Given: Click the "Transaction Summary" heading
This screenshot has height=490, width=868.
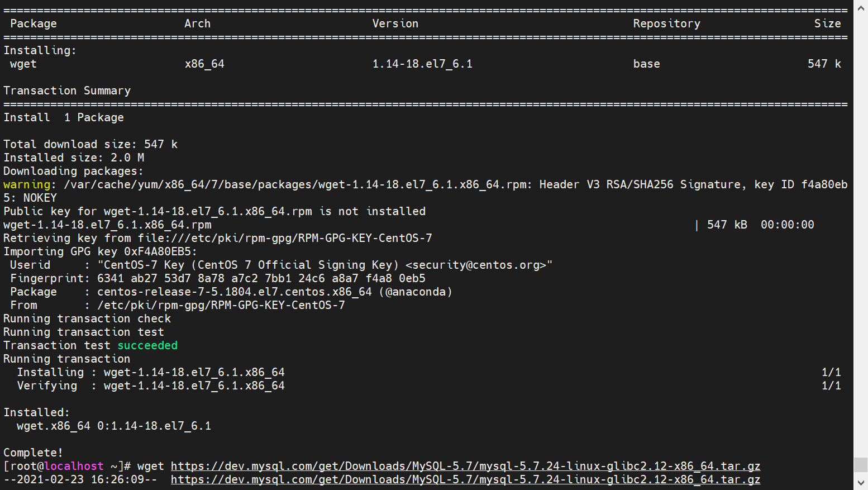Looking at the screenshot, I should point(67,91).
